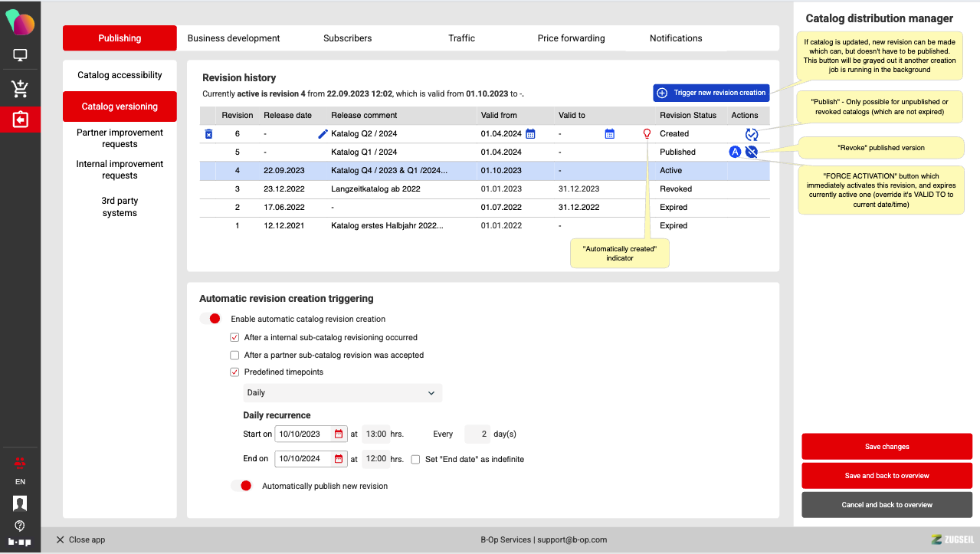Open End on date picker calendar
The image size is (980, 554).
[x=339, y=459]
